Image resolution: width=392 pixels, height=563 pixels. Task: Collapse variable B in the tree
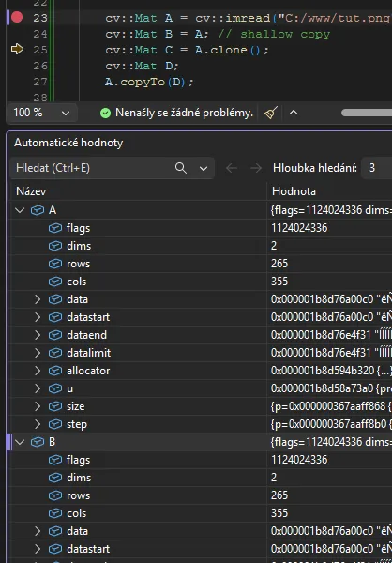(x=20, y=442)
